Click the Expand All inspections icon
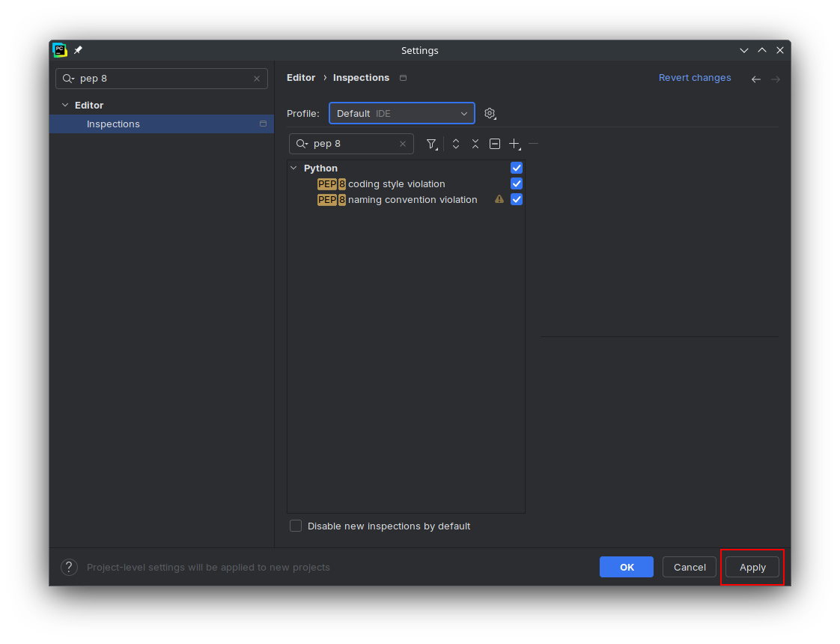This screenshot has height=644, width=840. tap(456, 144)
